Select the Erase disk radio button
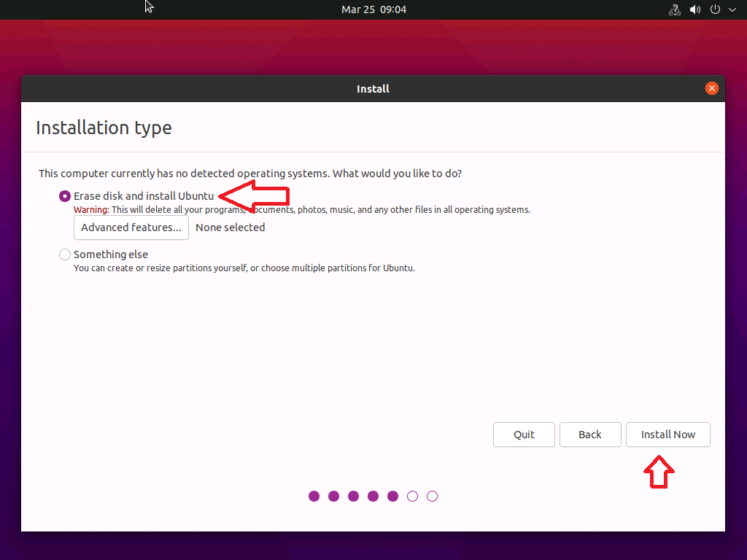 point(65,196)
